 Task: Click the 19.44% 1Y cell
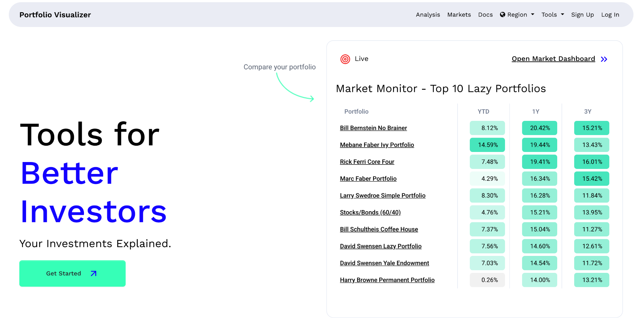[x=539, y=145]
